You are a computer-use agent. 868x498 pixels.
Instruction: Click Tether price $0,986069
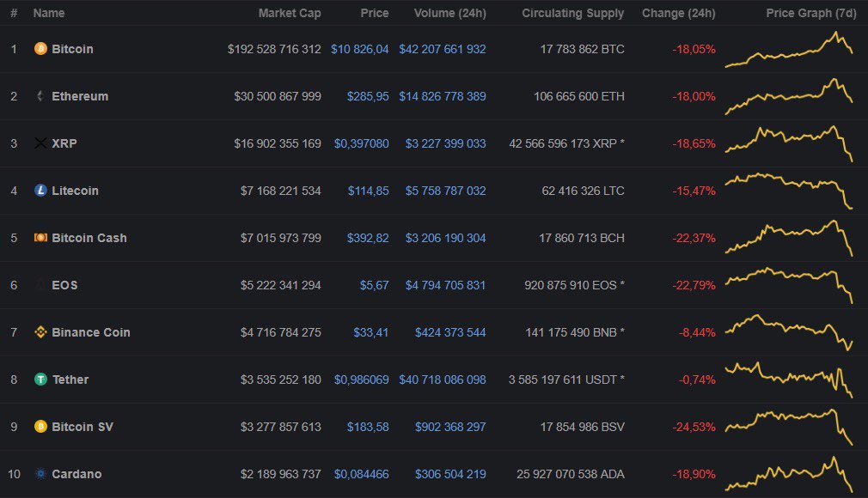pyautogui.click(x=362, y=379)
